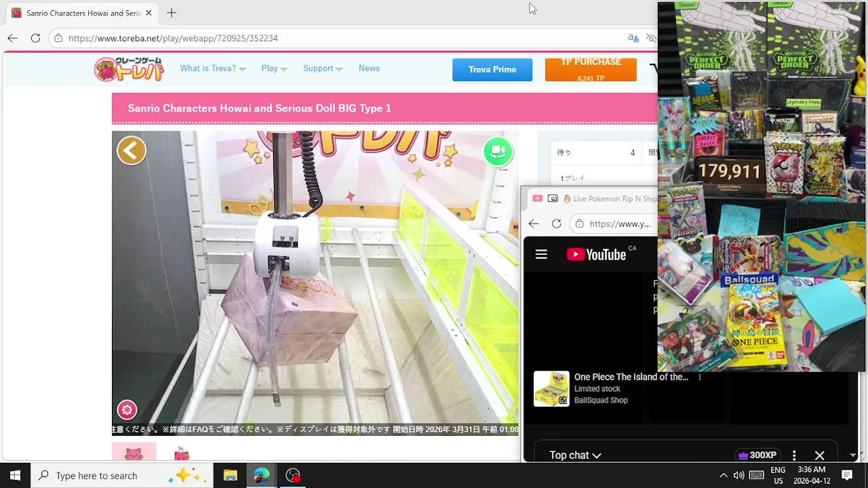Click picture-in-picture icon in YouTube window title
Screen dimensions: 868x488
pos(553,199)
